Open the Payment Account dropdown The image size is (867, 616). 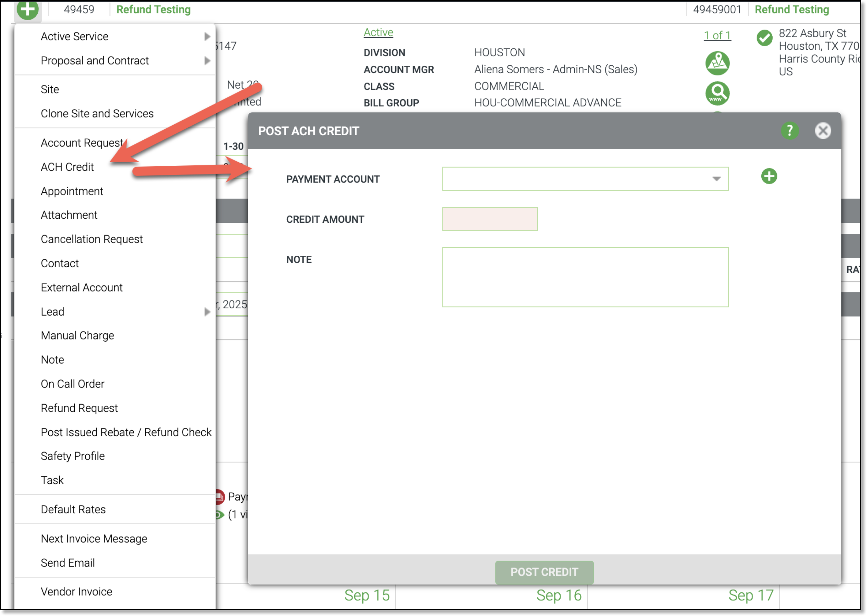pyautogui.click(x=585, y=179)
